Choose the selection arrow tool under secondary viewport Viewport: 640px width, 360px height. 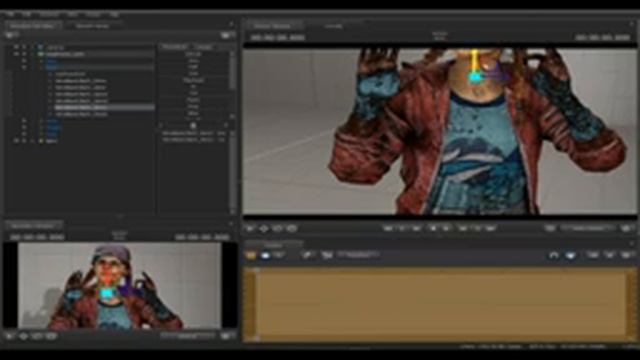click(9, 336)
